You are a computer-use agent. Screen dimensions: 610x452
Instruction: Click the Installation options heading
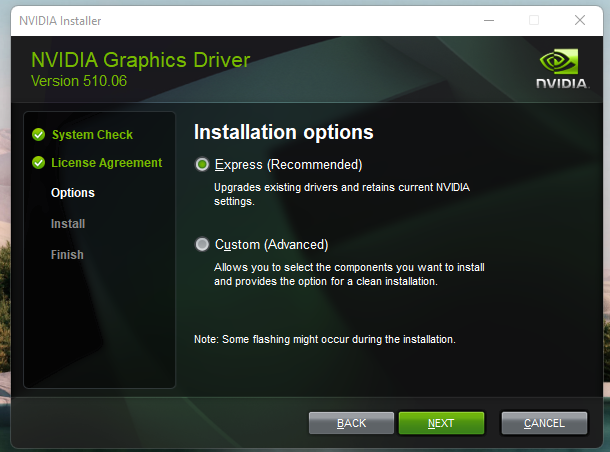click(284, 132)
